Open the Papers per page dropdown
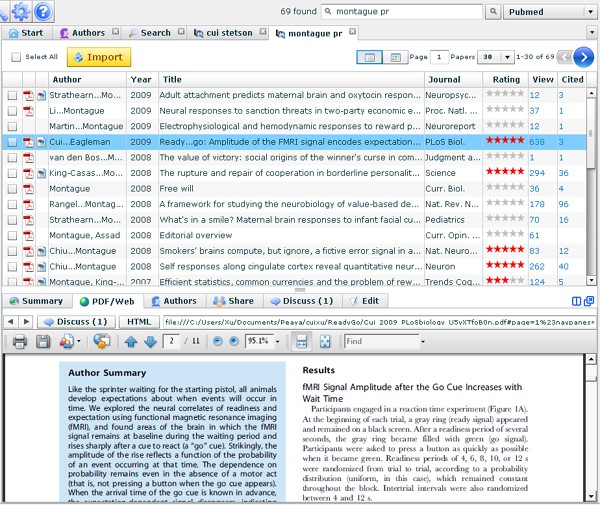 pyautogui.click(x=495, y=57)
